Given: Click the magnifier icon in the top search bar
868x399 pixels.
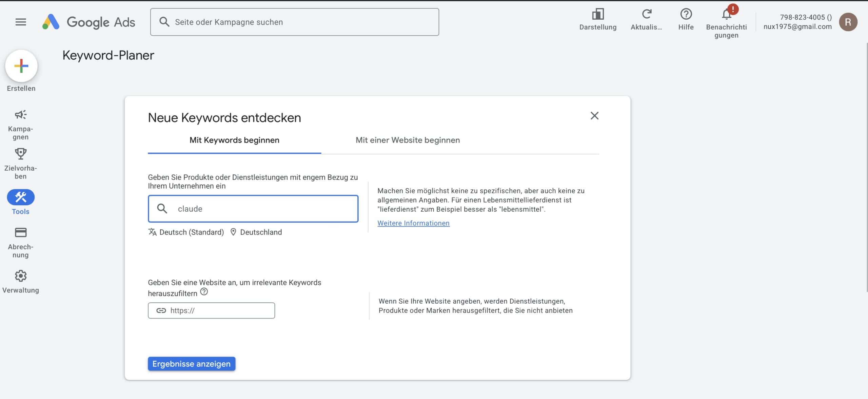Looking at the screenshot, I should coord(164,22).
